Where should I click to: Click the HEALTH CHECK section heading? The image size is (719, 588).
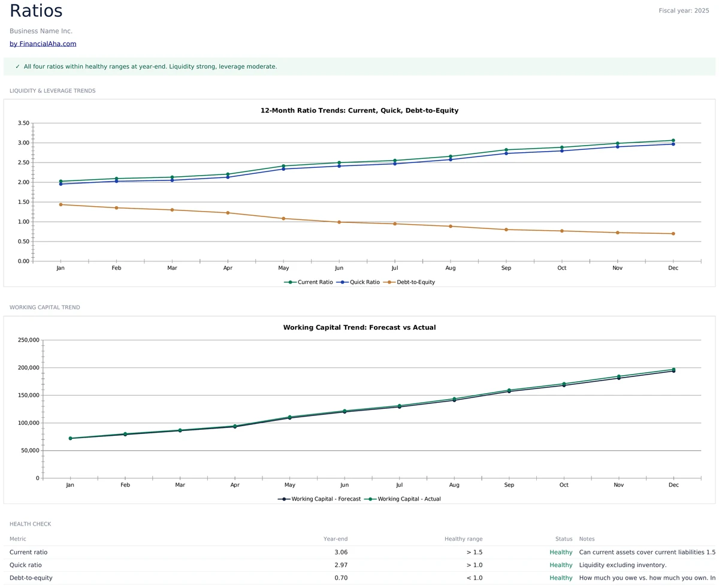[30, 524]
